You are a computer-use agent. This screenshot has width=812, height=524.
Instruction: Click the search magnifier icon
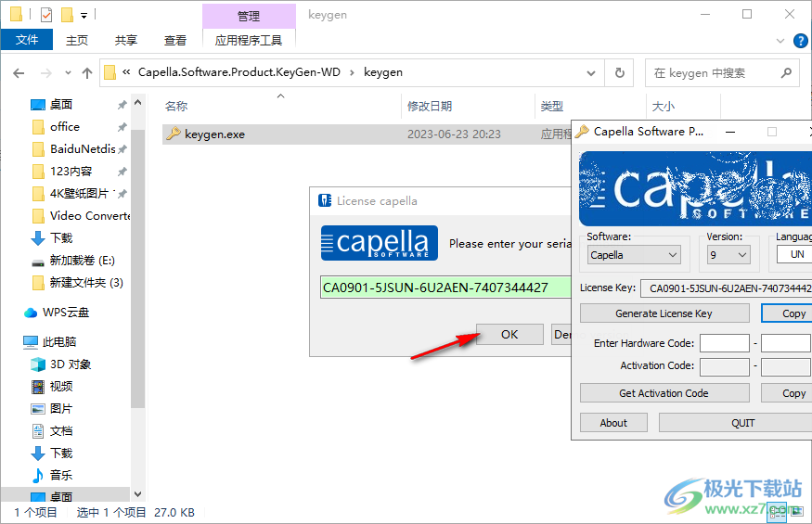pos(786,73)
